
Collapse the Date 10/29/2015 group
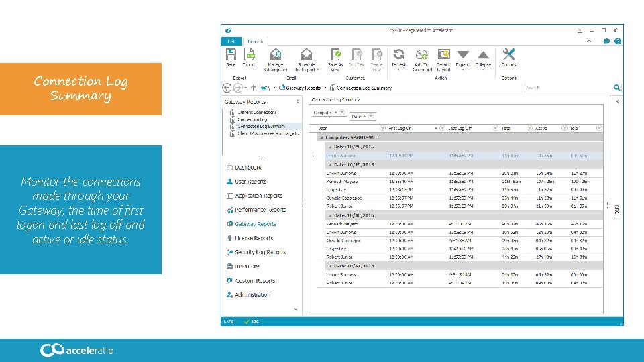coord(330,165)
